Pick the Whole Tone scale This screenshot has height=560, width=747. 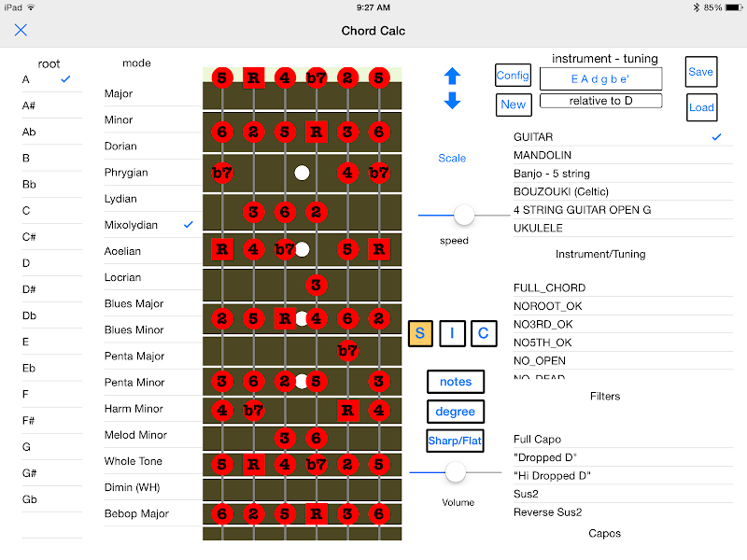click(x=152, y=461)
